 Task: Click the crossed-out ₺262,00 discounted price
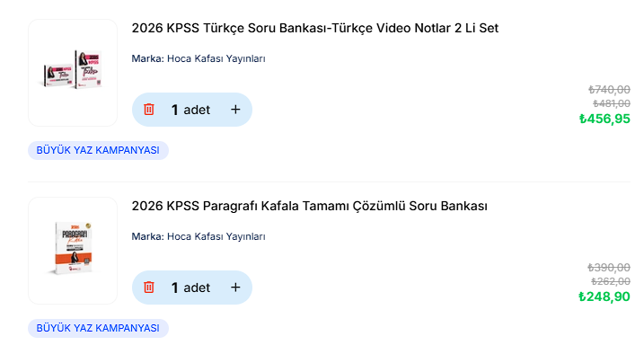(611, 281)
